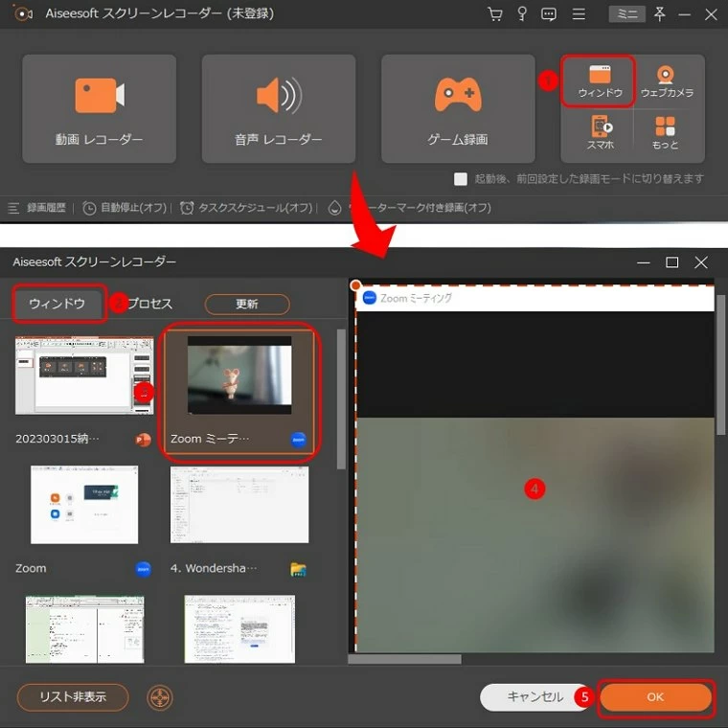Click the shopping cart purchase icon
Image resolution: width=728 pixels, height=728 pixels.
pos(495,14)
